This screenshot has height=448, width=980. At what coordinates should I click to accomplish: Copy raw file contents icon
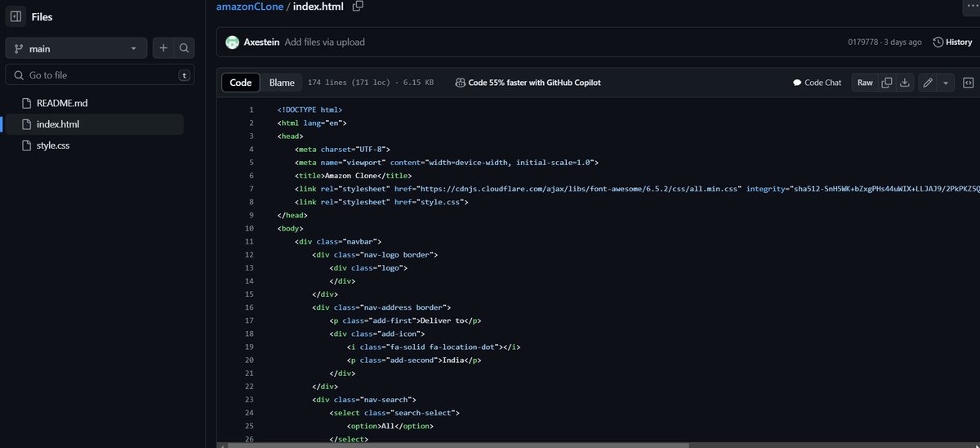tap(886, 83)
